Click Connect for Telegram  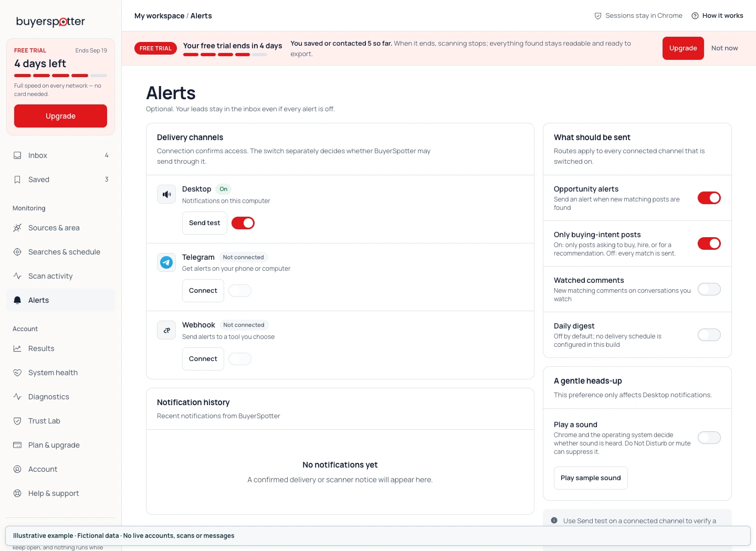coord(203,291)
